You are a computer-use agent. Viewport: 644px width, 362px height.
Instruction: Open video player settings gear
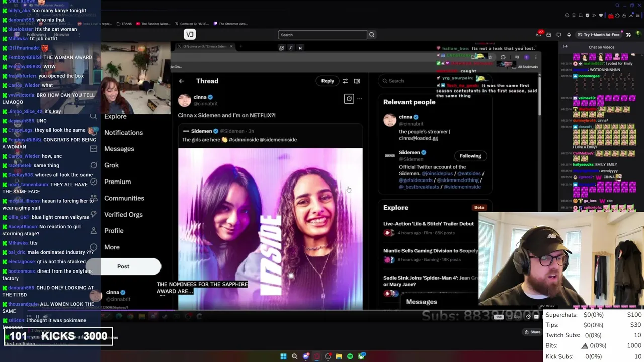[528, 317]
